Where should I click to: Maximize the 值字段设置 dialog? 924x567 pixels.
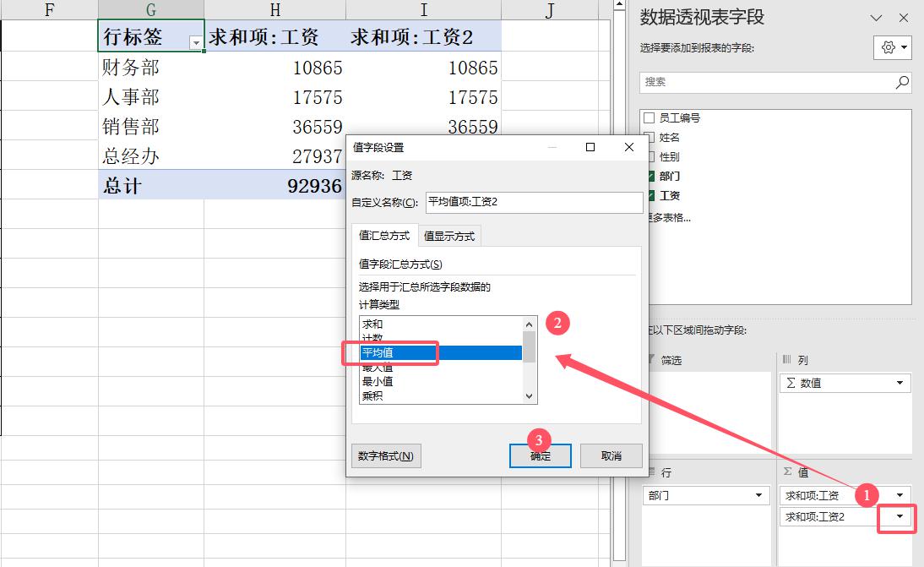(x=590, y=147)
